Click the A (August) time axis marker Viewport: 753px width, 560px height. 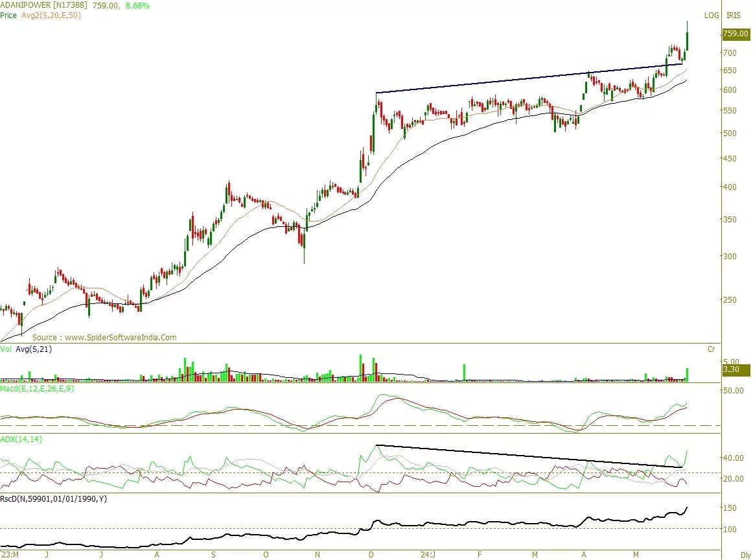coord(157,555)
